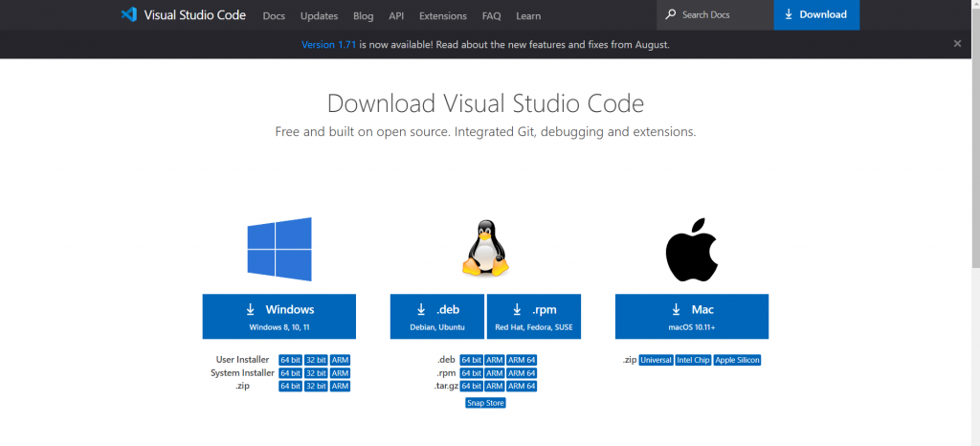Open the Version 1.71 link
This screenshot has width=980, height=446.
329,44
